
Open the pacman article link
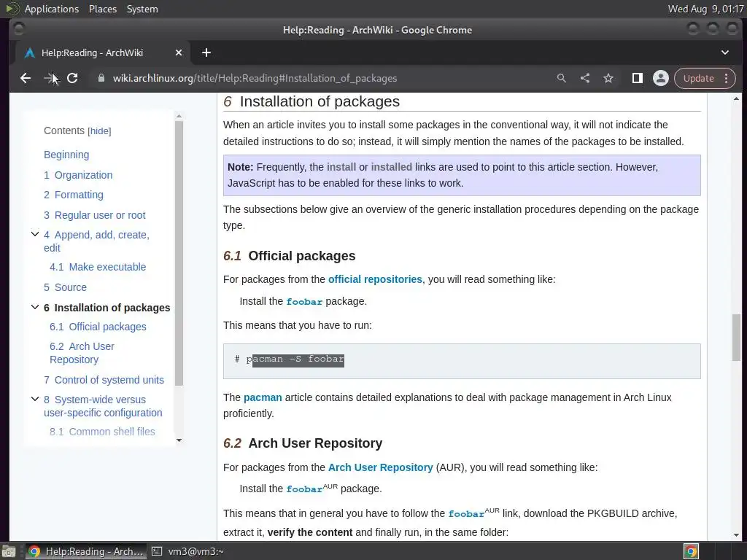tap(263, 397)
